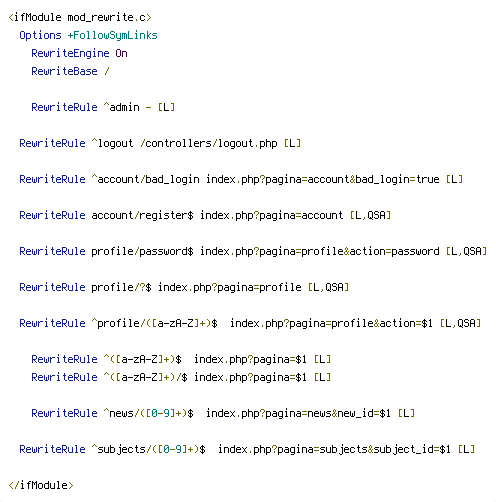Click the opening ifModule mod_rewrite.c tag
This screenshot has width=496, height=502.
(x=80, y=17)
